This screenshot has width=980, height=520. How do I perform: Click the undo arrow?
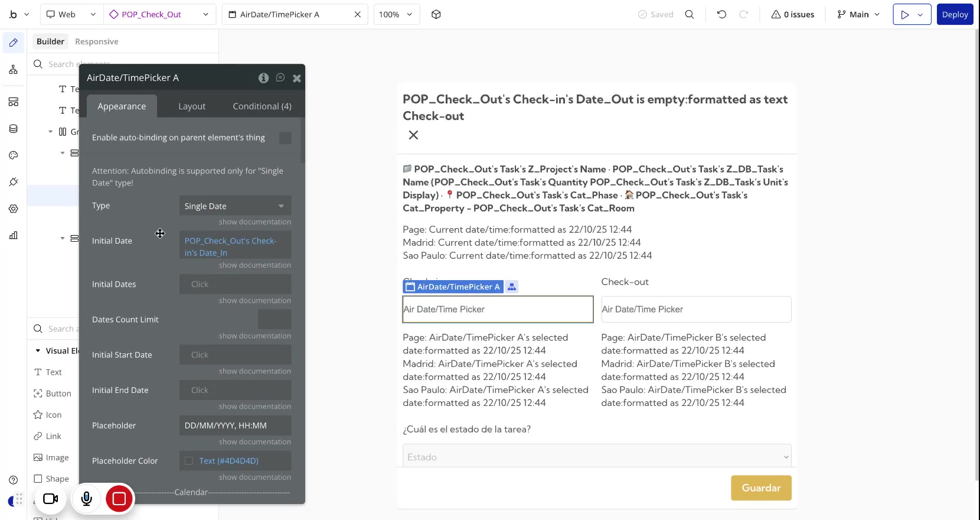tap(721, 14)
